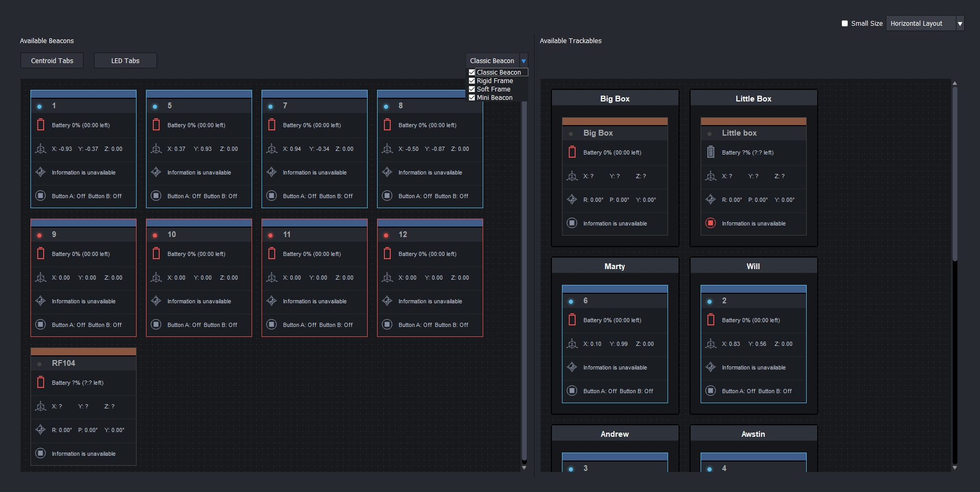The image size is (980, 492).
Task: Toggle the Soft Frame checkbox
Action: (x=472, y=89)
